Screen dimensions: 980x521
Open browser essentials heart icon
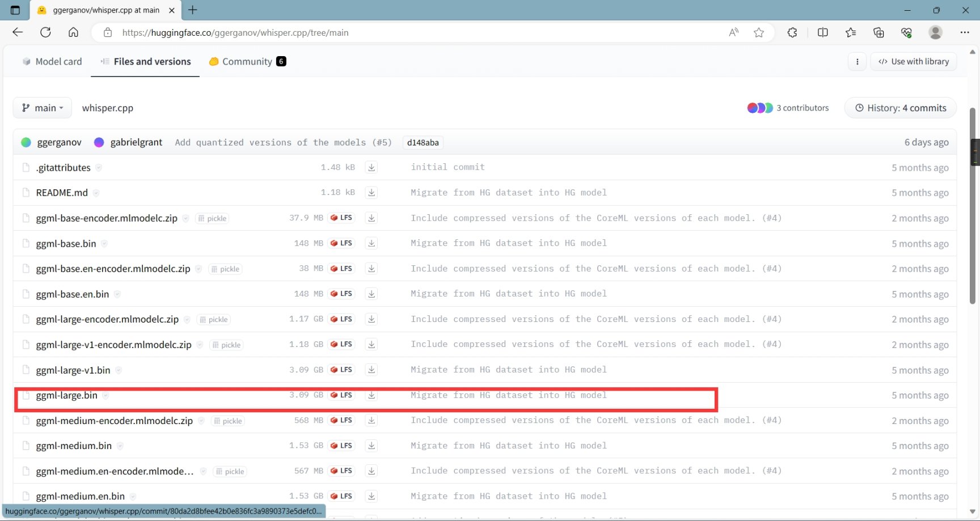[906, 32]
